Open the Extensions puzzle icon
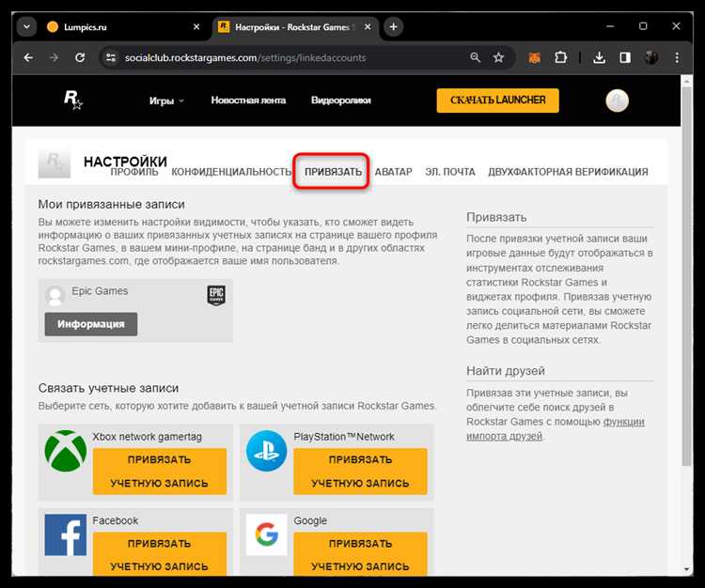705x588 pixels. point(560,57)
